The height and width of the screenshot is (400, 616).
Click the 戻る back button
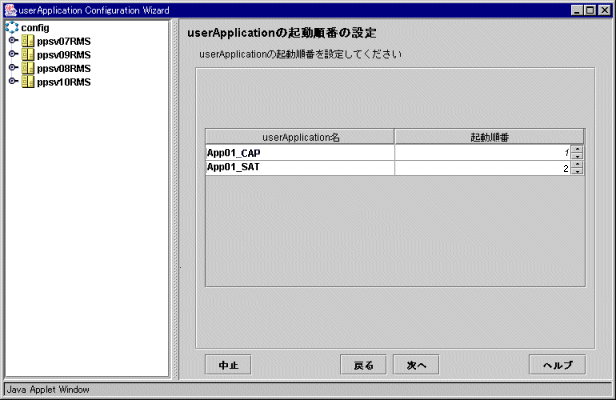tap(363, 365)
